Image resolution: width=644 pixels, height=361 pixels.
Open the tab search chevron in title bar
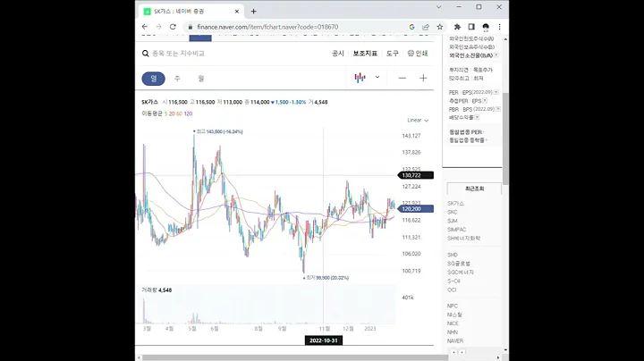(438, 7)
